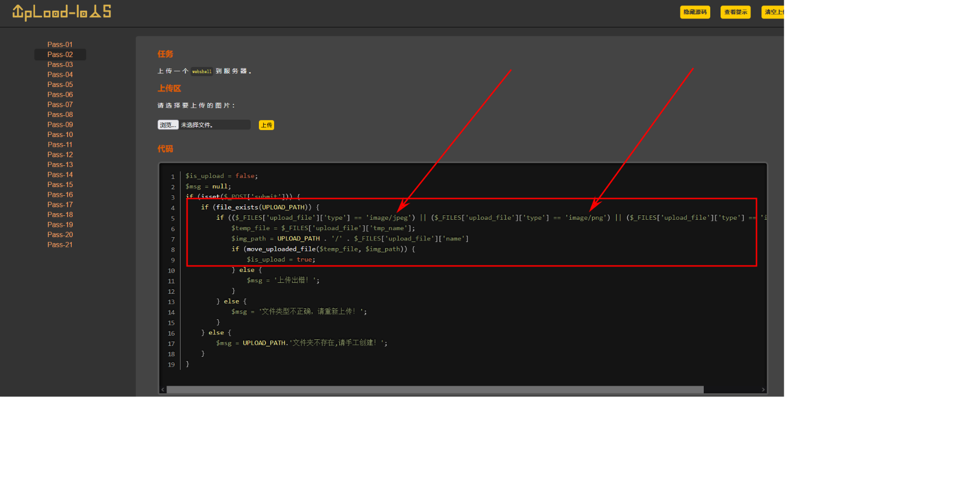The height and width of the screenshot is (496, 980).
Task: Select Pass-15 link
Action: [x=60, y=184]
